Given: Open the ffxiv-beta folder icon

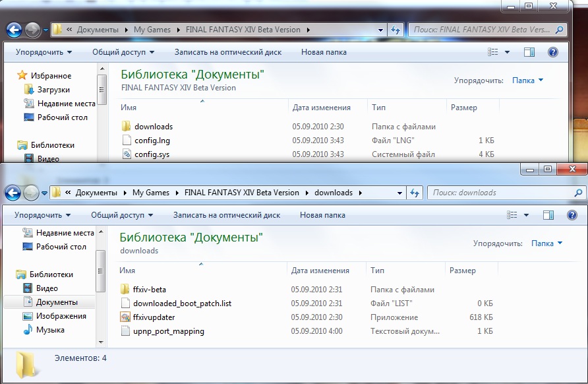Looking at the screenshot, I should [x=127, y=290].
